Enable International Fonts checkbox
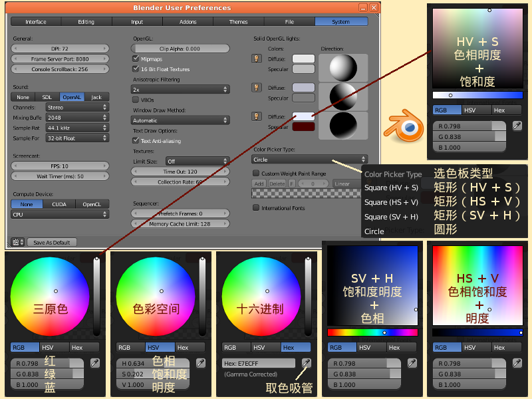This screenshot has height=399, width=532. [x=256, y=207]
